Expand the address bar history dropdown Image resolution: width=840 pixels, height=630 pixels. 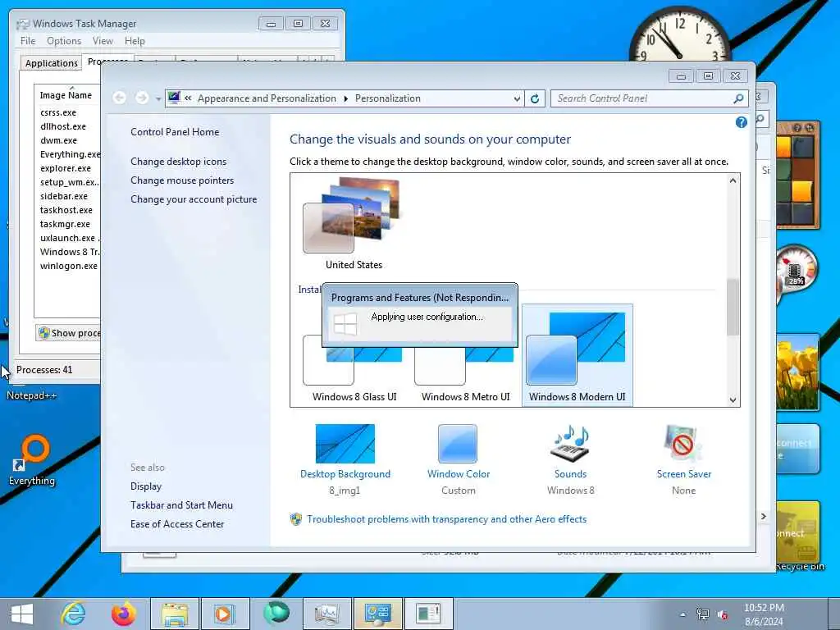pos(517,98)
